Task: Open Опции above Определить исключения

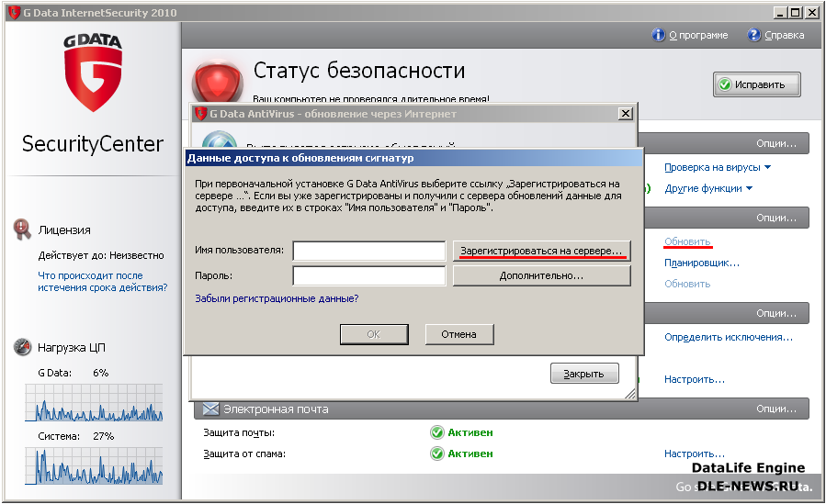Action: coord(776,314)
